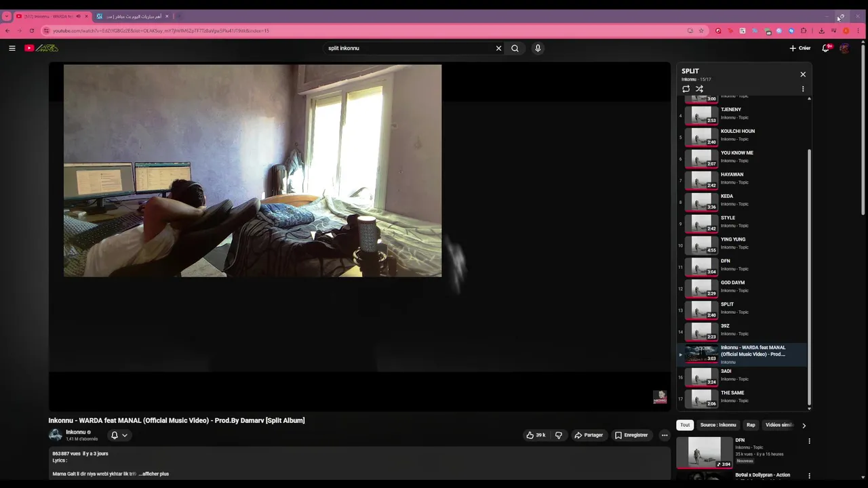868x488 pixels.
Task: Open the browser tab search dropdown
Action: [6, 16]
